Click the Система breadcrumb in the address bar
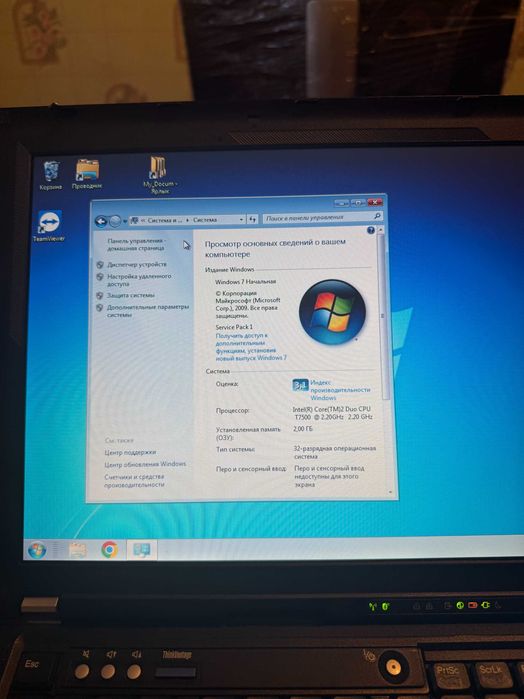This screenshot has height=699, width=524. (205, 220)
